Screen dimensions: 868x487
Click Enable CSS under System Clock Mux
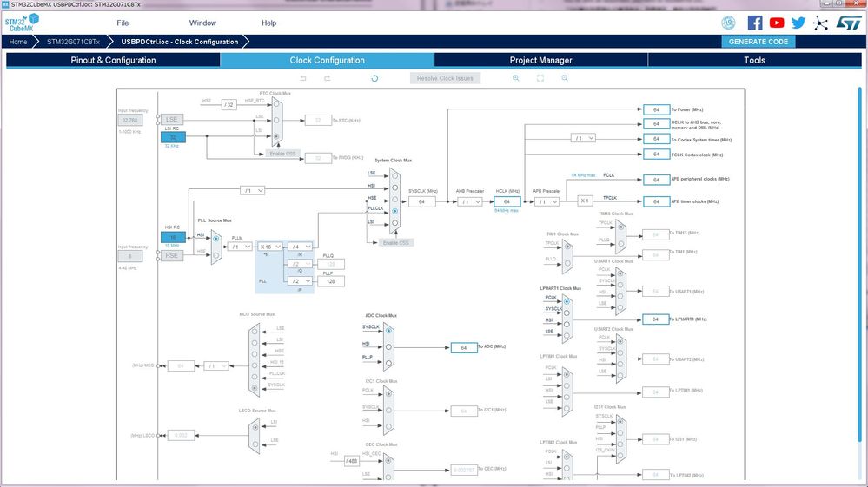tap(396, 243)
